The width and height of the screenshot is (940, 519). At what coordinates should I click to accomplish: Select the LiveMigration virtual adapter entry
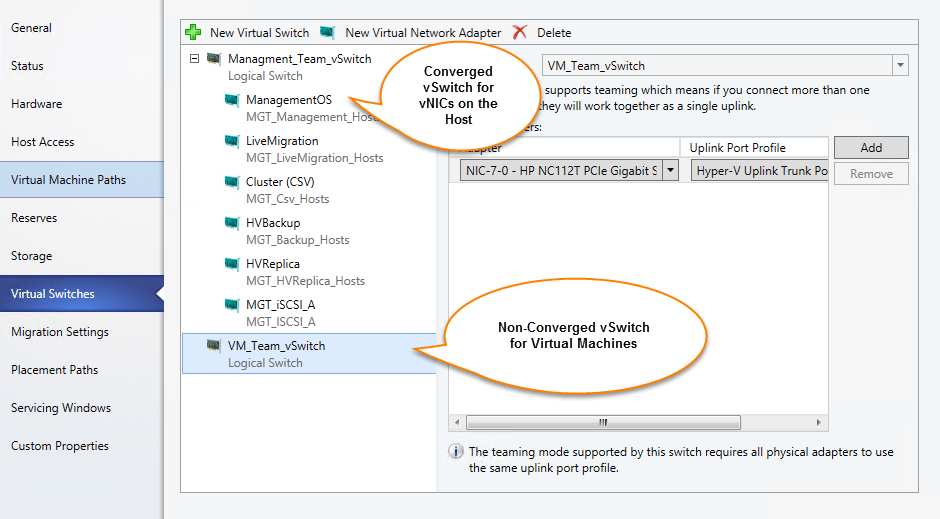[x=282, y=141]
